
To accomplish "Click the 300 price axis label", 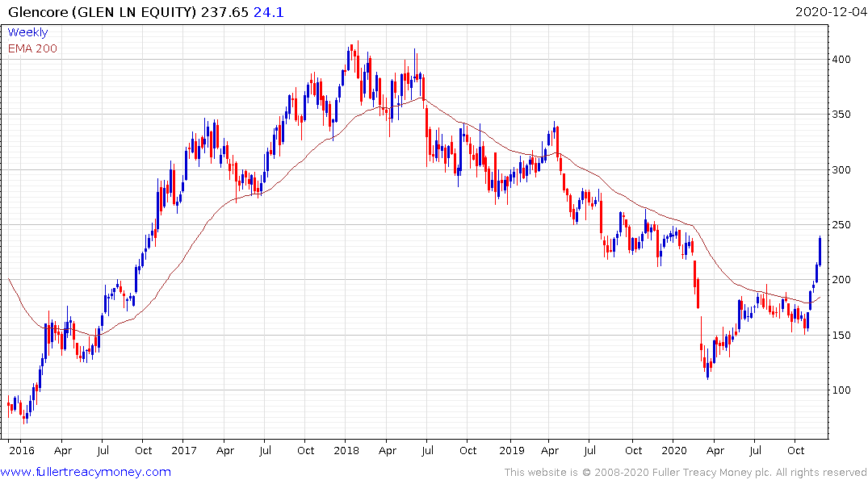I will pyautogui.click(x=841, y=170).
